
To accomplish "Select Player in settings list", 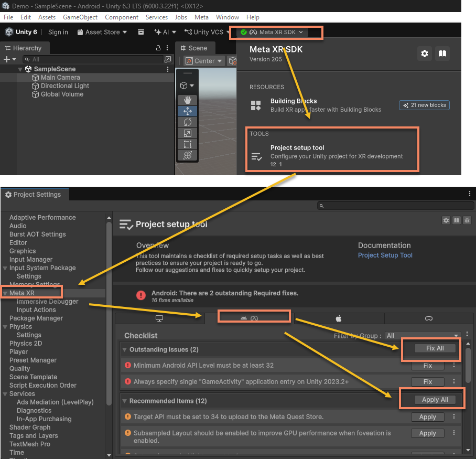I will click(18, 352).
